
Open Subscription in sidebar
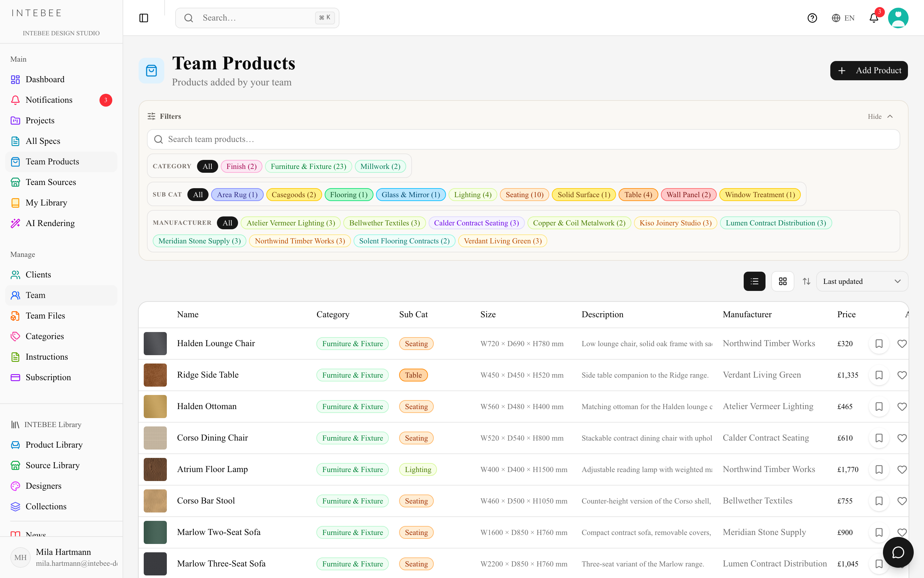click(61, 377)
